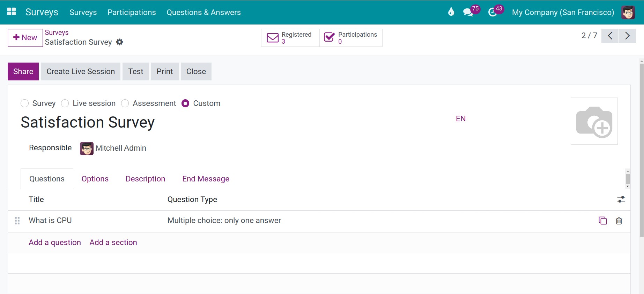The image size is (644, 294).
Task: Click Multiple choice: only one answer cell
Action: tap(224, 221)
